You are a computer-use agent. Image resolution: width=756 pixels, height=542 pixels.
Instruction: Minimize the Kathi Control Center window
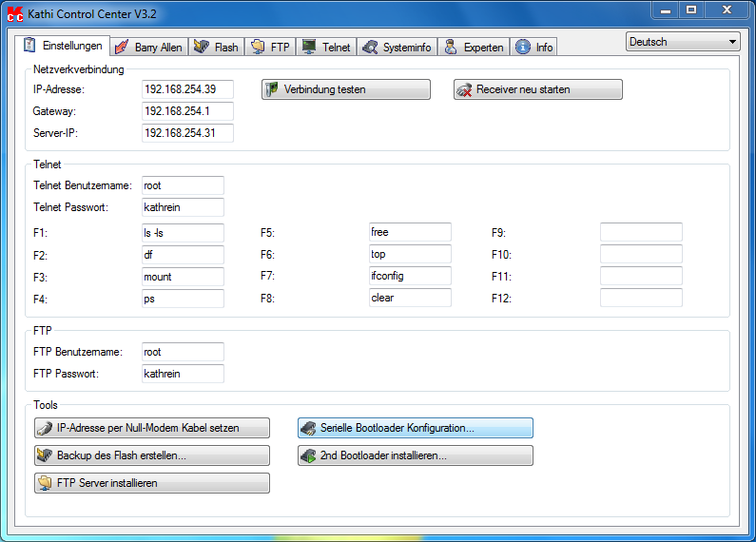[666, 10]
